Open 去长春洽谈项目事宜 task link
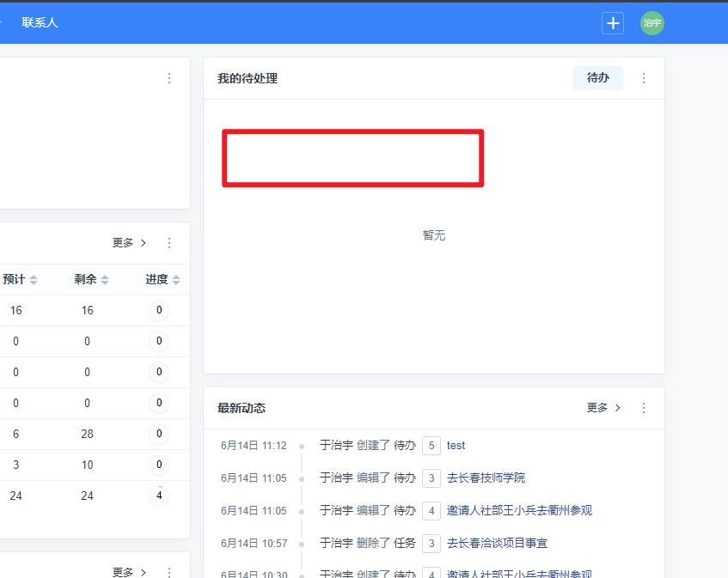728x578 pixels. [x=497, y=543]
